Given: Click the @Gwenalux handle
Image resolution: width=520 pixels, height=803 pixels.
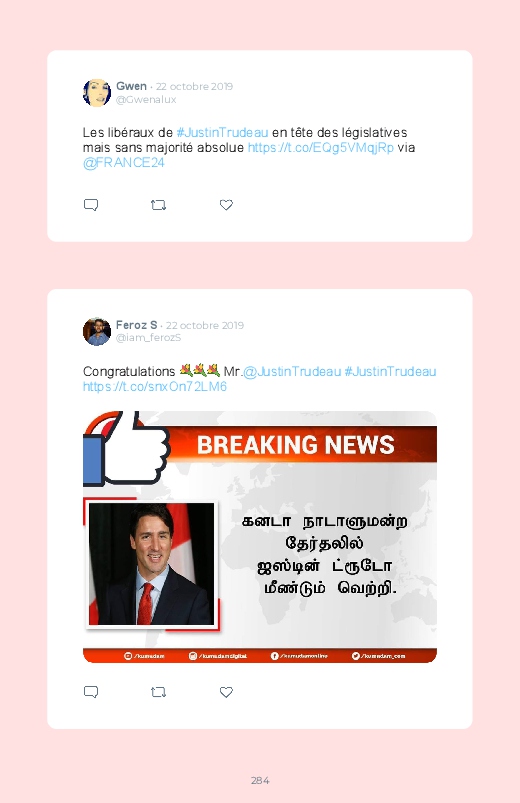Looking at the screenshot, I should pyautogui.click(x=146, y=99).
